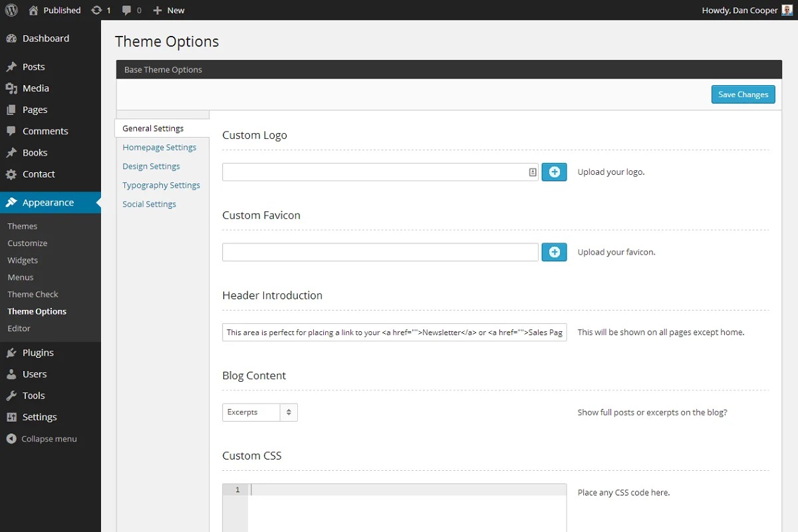Click the Custom Favicon upload plus button

coord(554,252)
